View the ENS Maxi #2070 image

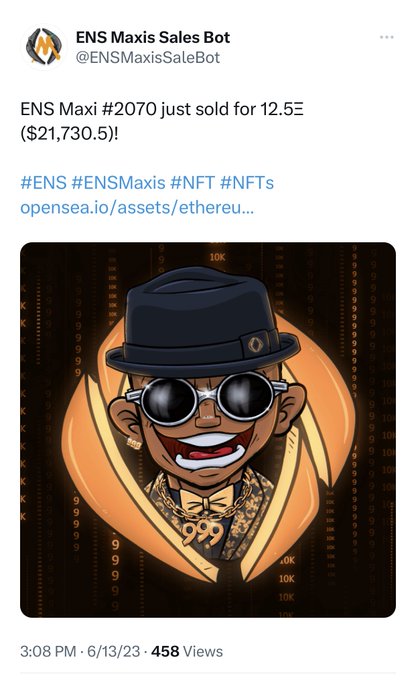[208, 430]
